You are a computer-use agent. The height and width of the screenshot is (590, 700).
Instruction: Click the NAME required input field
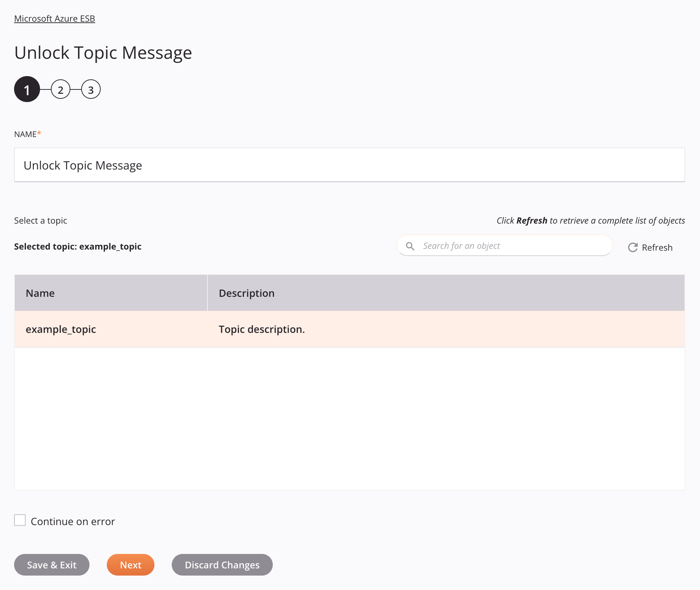pos(349,164)
